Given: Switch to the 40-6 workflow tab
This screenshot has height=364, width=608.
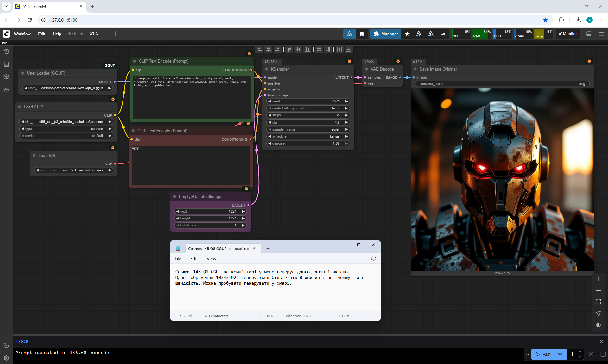Looking at the screenshot, I should (x=72, y=34).
